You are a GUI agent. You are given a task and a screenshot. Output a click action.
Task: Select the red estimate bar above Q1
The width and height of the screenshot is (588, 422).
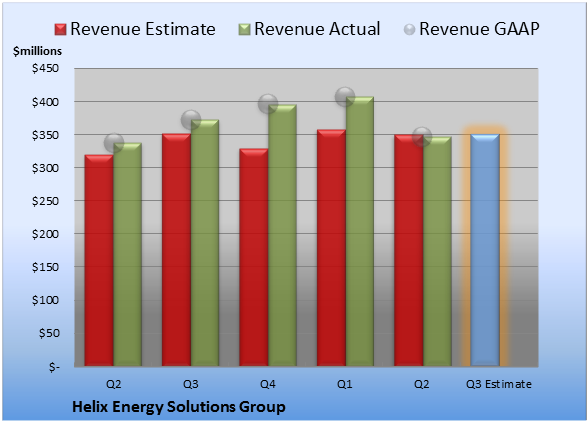click(x=331, y=248)
